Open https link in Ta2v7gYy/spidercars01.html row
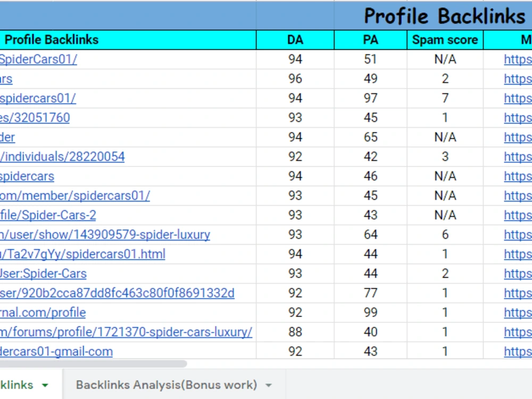Viewport: 532px width, 399px height. pyautogui.click(x=518, y=254)
